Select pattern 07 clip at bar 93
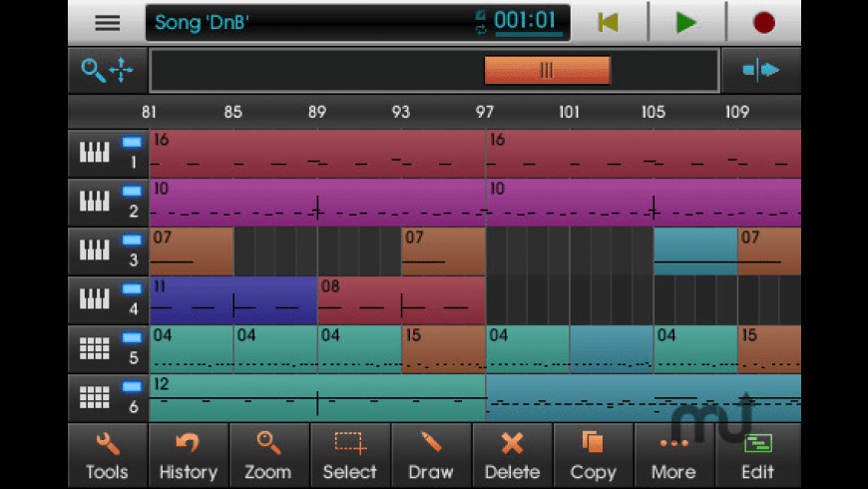 coord(443,250)
